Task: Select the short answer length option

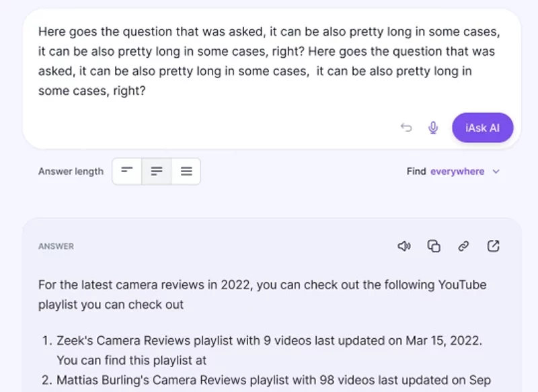Action: (x=127, y=171)
